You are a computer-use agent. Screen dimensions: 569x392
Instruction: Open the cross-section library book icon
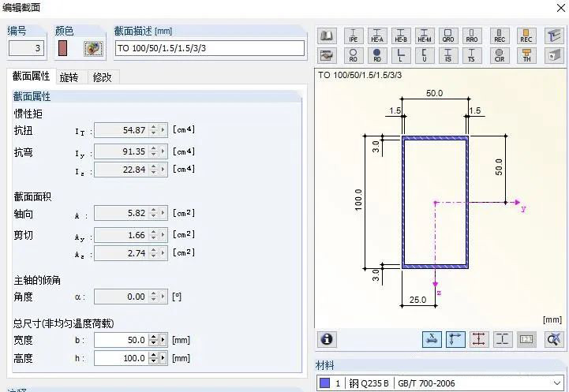[328, 36]
